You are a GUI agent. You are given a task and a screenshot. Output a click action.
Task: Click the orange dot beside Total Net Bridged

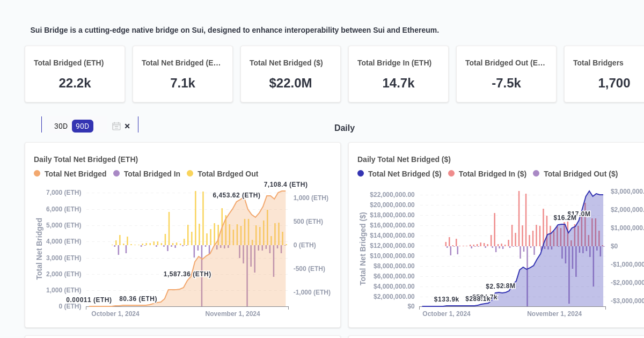coord(37,173)
